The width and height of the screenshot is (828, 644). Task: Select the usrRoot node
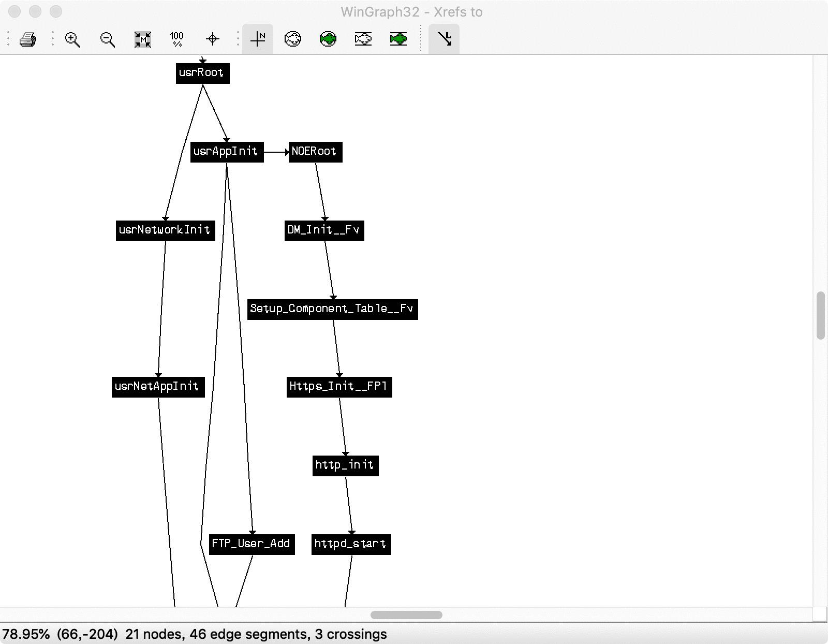click(202, 73)
